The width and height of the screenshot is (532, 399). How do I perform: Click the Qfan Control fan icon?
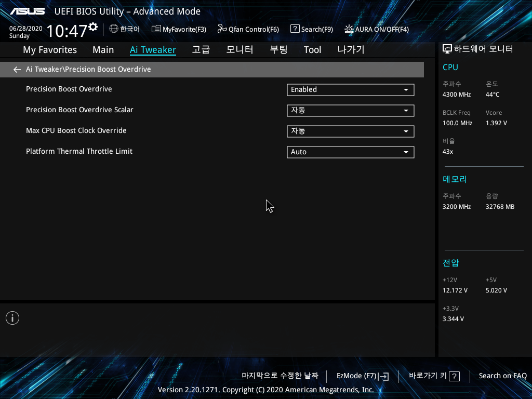222,29
